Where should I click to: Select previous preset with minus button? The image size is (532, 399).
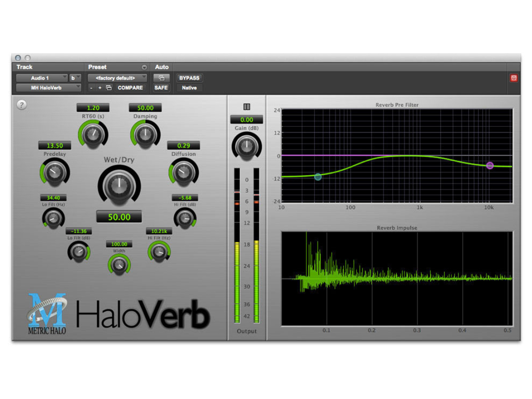point(91,88)
